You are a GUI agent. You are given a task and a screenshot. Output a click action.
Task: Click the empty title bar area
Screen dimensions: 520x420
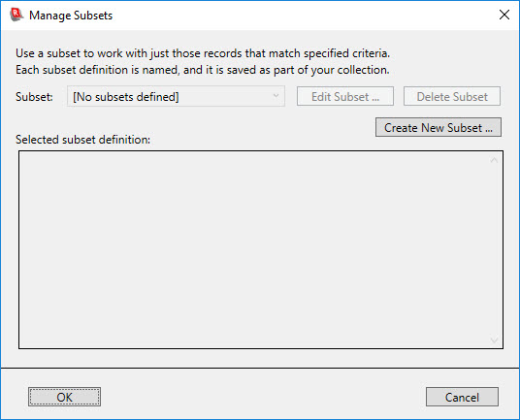click(x=299, y=16)
